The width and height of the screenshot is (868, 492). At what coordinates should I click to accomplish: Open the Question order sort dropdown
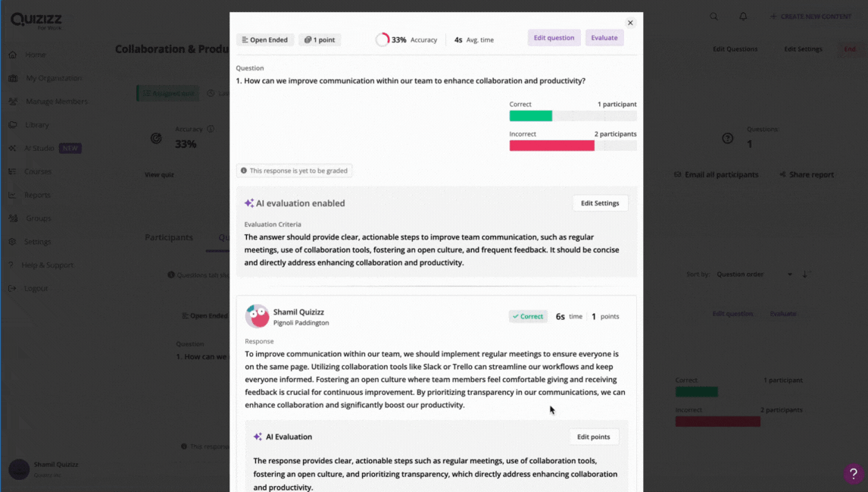[x=754, y=274]
